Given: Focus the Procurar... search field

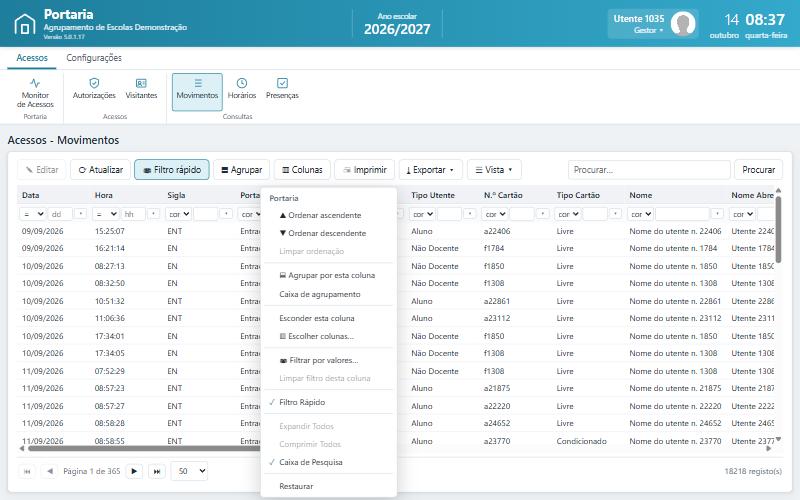Looking at the screenshot, I should pyautogui.click(x=649, y=170).
